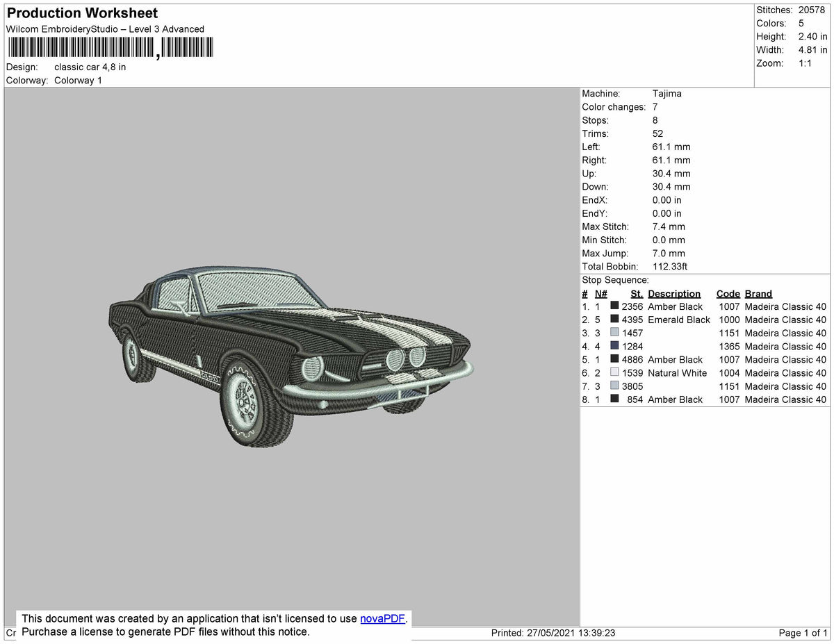Click the Colorway 1 label

point(78,80)
